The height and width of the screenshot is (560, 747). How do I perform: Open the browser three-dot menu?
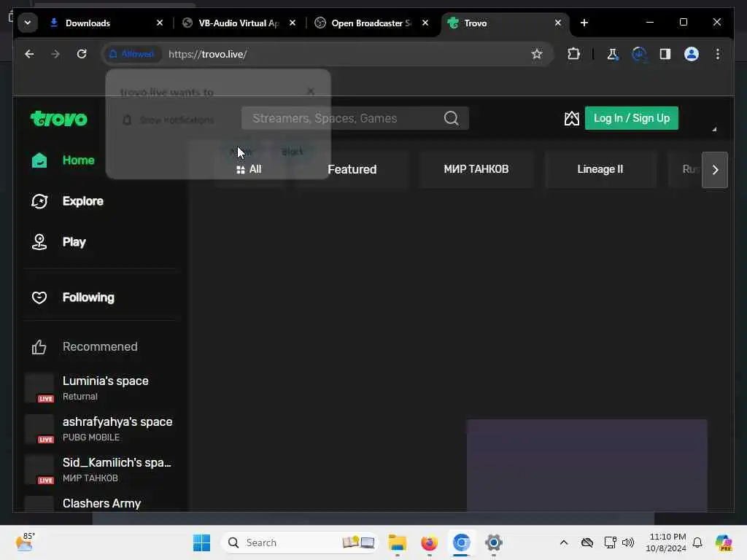[718, 54]
